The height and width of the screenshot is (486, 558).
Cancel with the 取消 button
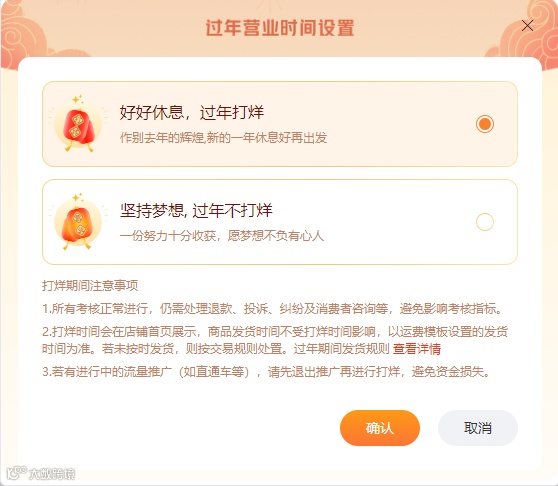pyautogui.click(x=478, y=428)
